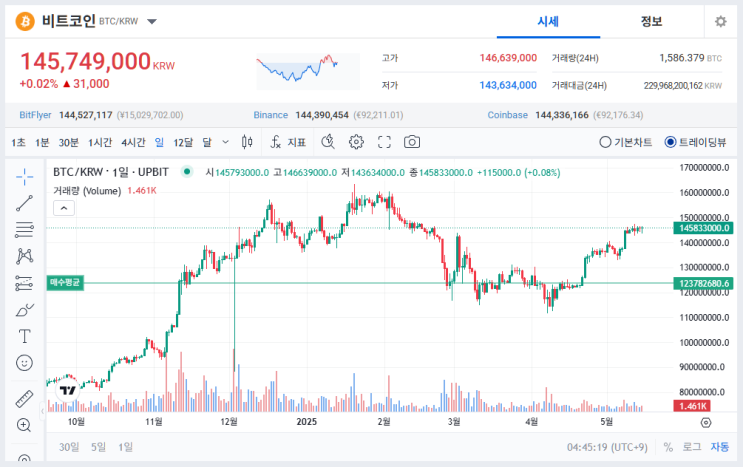Expand more time interval options chevron

226,142
